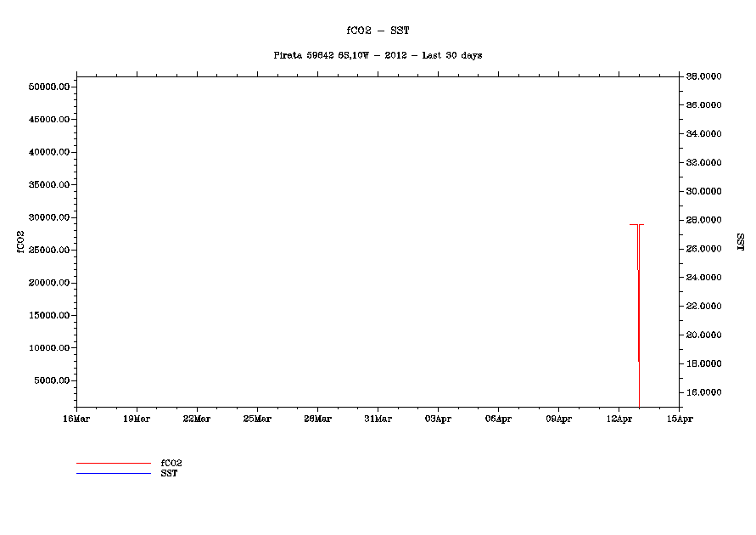Click the red horizontal cap atop data spike
This screenshot has width=756, height=535.
pos(636,225)
